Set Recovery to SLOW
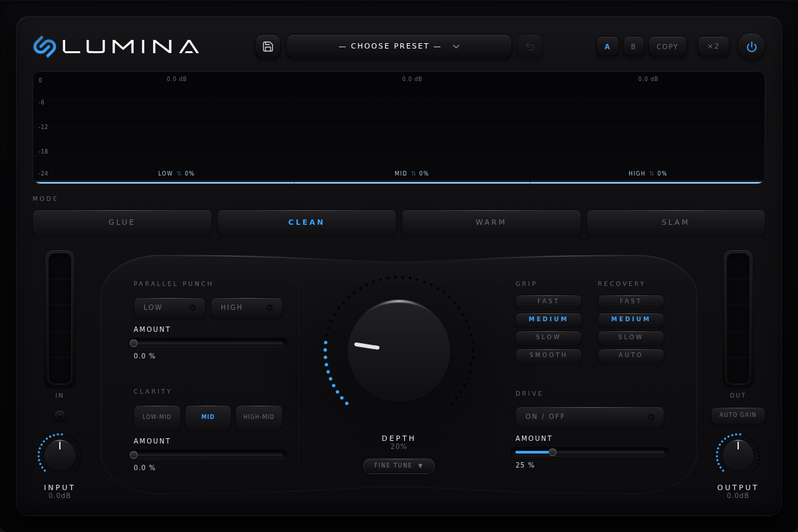 631,337
